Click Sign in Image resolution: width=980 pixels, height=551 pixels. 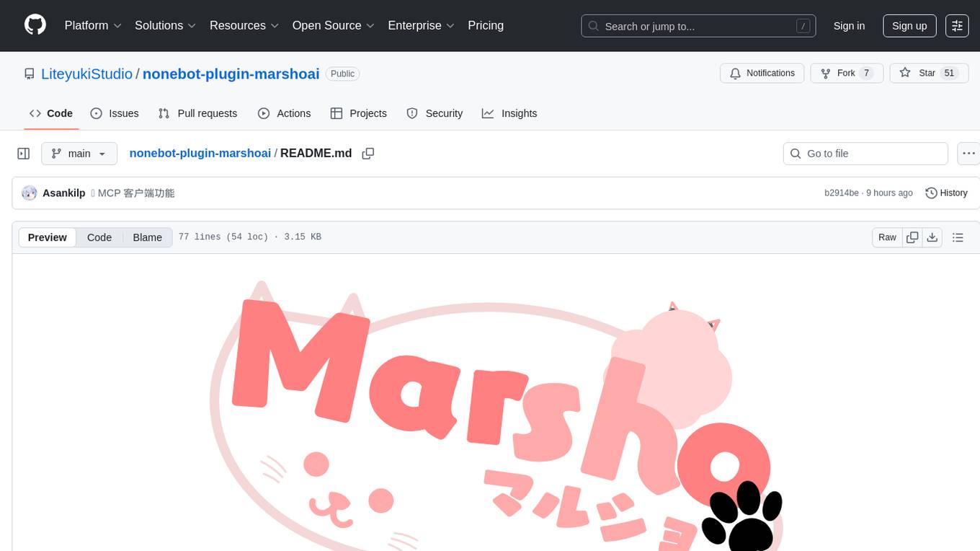(x=849, y=25)
